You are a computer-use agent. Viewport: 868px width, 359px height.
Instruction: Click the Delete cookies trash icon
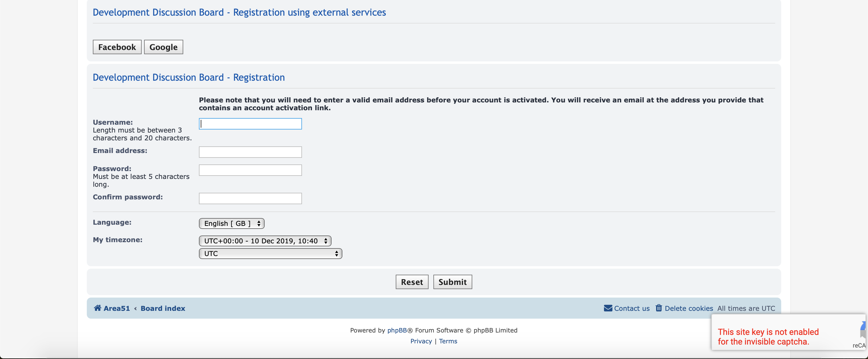pos(659,308)
